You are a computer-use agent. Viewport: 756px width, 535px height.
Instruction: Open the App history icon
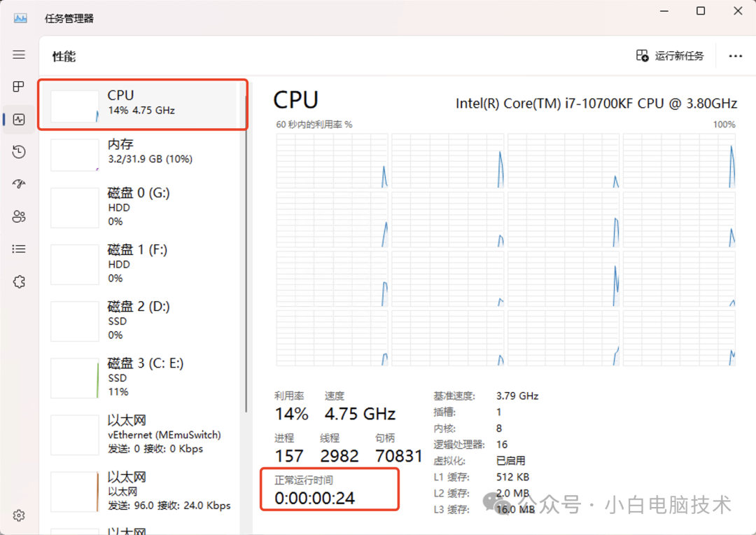pos(19,152)
